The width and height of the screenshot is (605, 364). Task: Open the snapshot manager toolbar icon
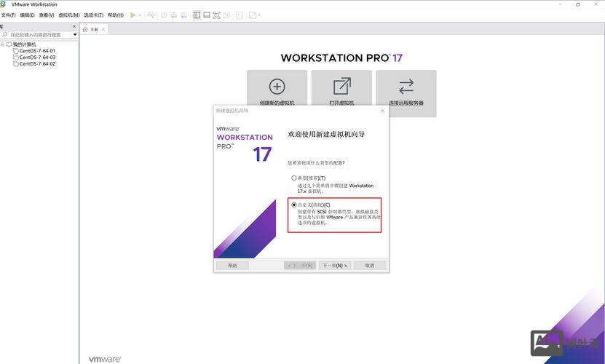pyautogui.click(x=184, y=15)
